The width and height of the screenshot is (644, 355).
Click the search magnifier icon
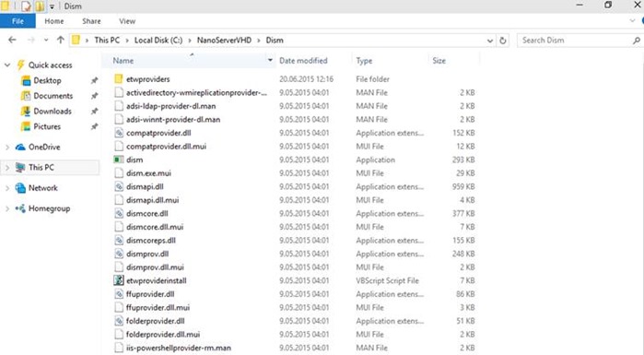637,41
